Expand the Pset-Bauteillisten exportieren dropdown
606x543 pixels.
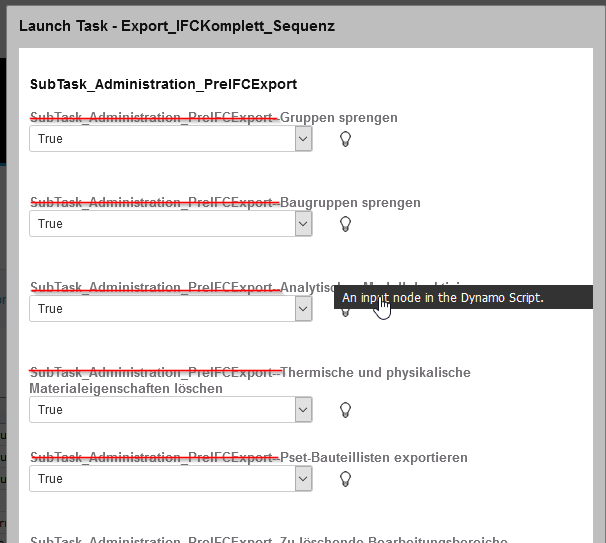tap(304, 479)
